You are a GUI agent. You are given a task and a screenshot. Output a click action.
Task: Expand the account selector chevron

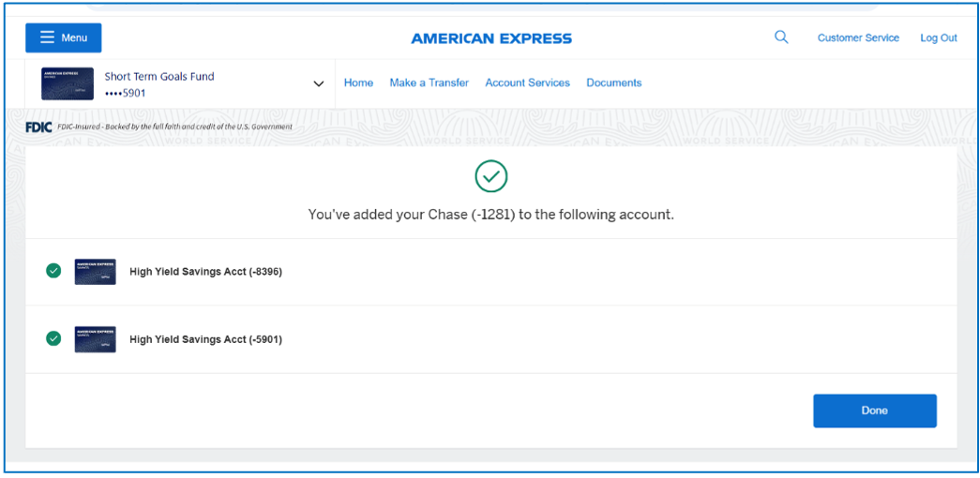click(x=318, y=83)
